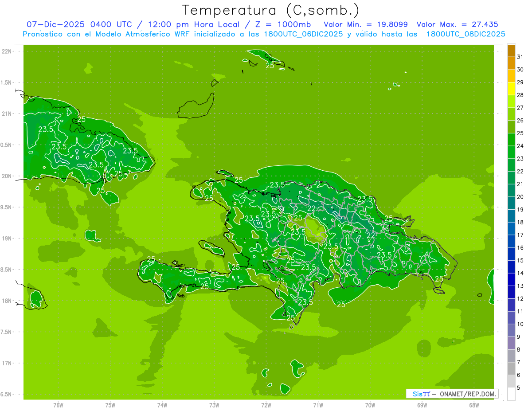The height and width of the screenshot is (411, 532).
Task: Click the longitude axis label "76W"
Action: [x=58, y=406]
